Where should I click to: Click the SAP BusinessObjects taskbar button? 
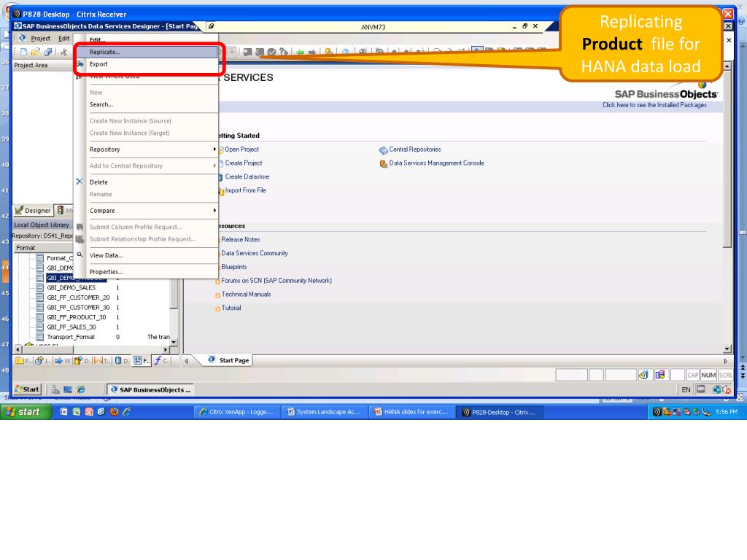pos(150,389)
